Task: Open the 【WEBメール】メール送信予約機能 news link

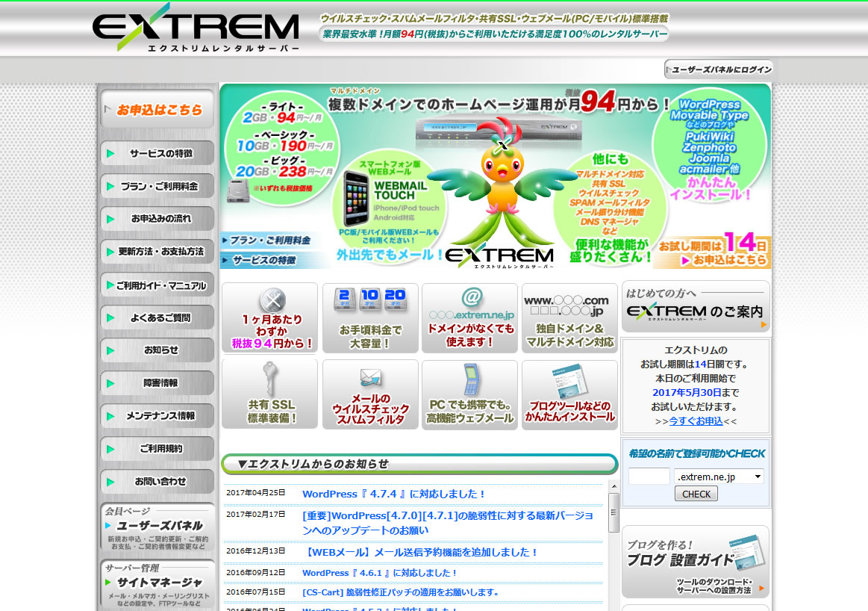Action: pos(420,552)
